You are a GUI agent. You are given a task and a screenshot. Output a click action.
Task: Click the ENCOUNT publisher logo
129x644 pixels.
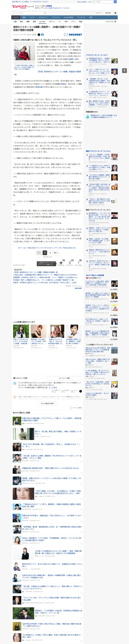tap(73, 35)
